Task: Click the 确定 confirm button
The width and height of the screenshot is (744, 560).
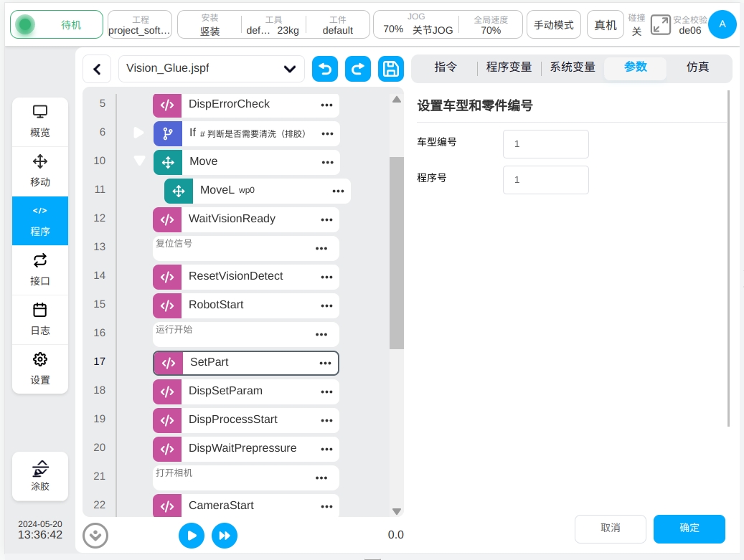Action: click(689, 528)
